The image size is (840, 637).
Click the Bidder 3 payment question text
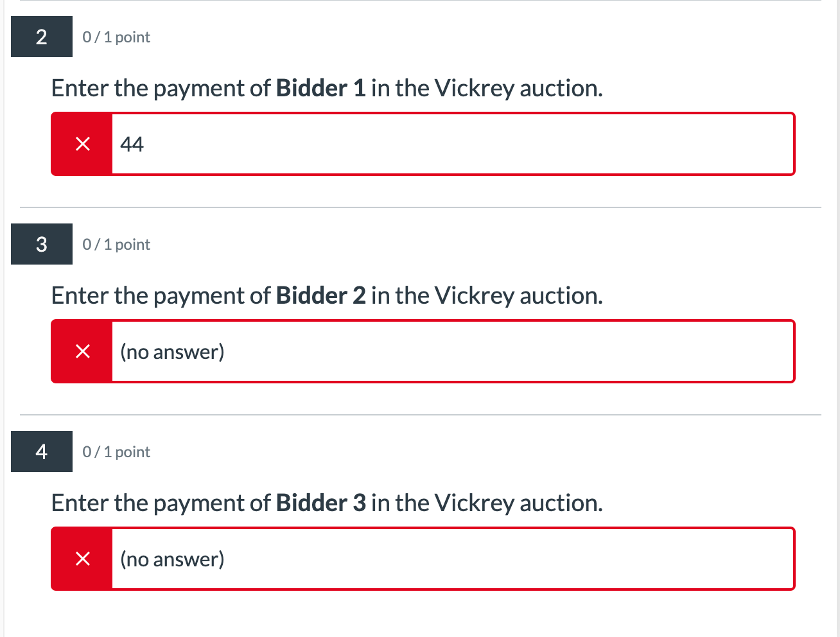[x=327, y=503]
